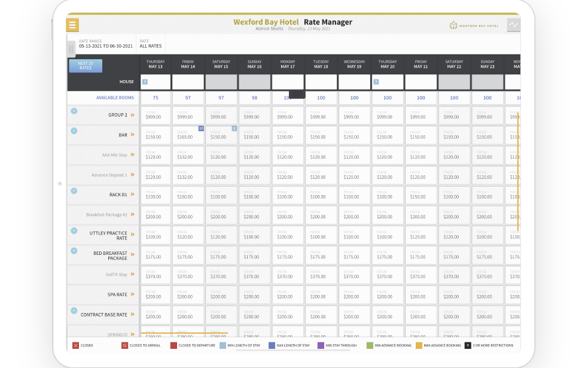Expand the Breakfast Package #2 row

132,215
